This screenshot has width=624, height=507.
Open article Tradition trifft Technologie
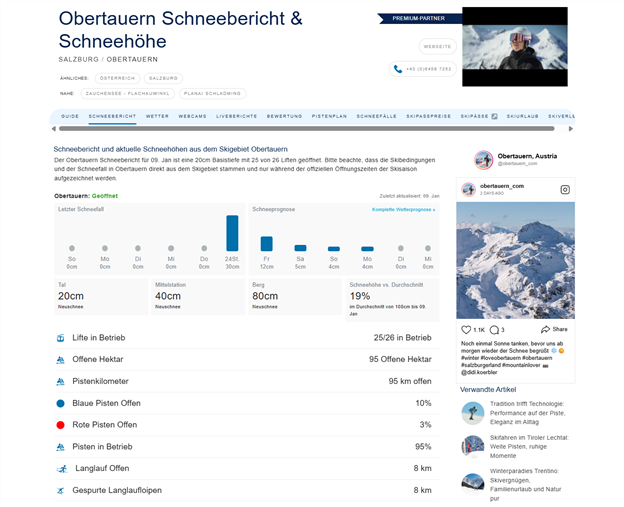pyautogui.click(x=527, y=413)
